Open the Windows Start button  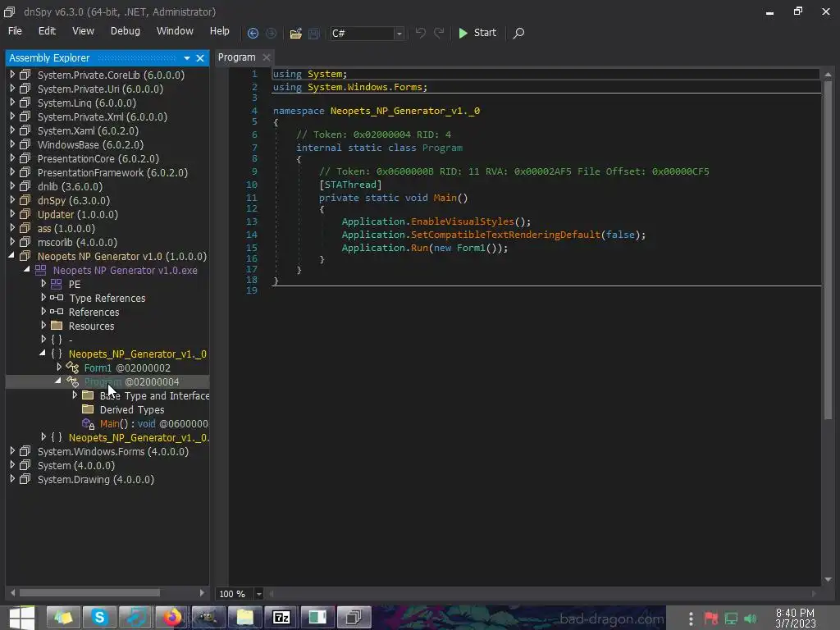coord(21,618)
